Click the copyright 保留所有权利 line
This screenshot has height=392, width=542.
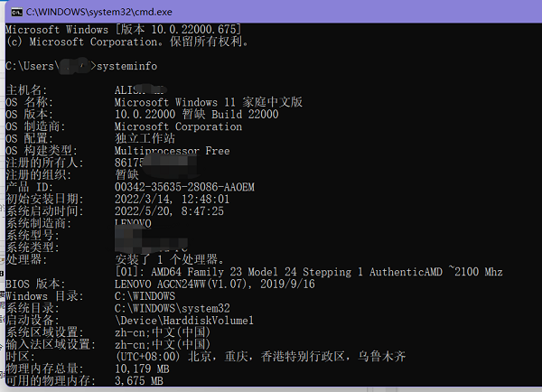[x=128, y=41]
